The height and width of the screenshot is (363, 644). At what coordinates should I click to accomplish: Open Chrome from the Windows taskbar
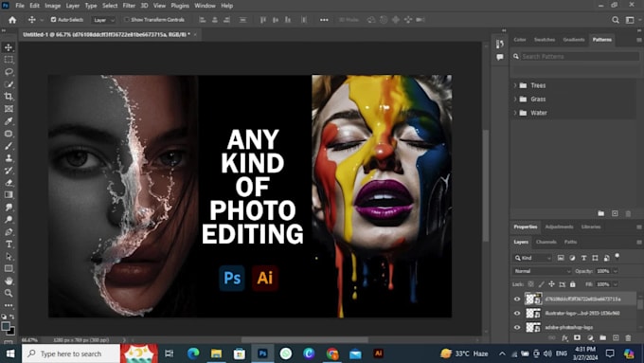(x=332, y=354)
